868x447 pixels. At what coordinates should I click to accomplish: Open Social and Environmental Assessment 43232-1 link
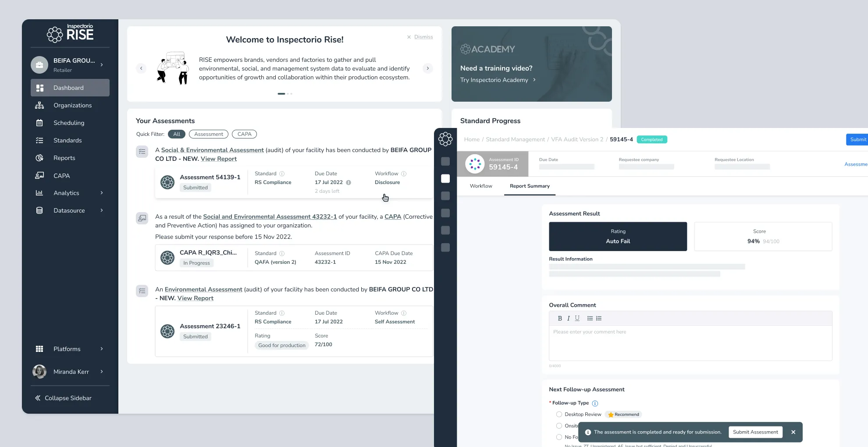(270, 216)
